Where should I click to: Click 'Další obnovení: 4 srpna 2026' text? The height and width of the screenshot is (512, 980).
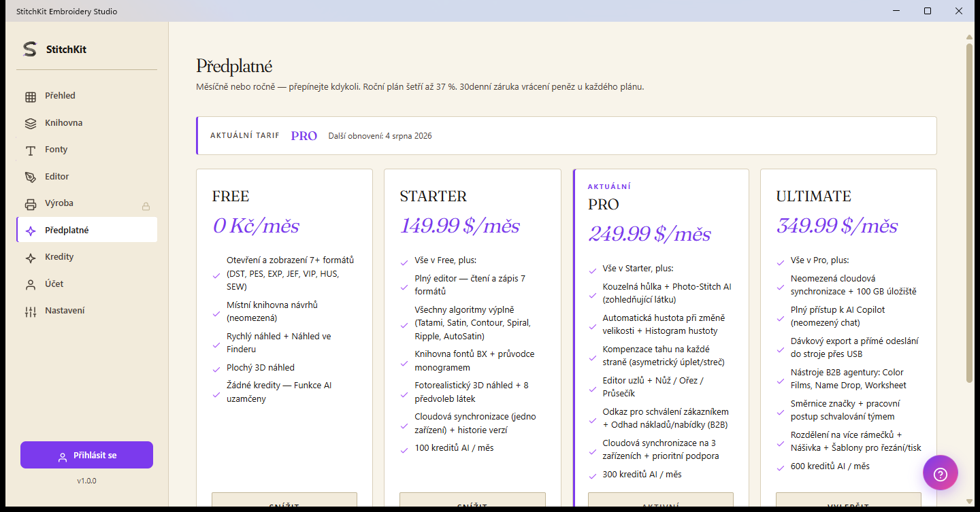380,136
